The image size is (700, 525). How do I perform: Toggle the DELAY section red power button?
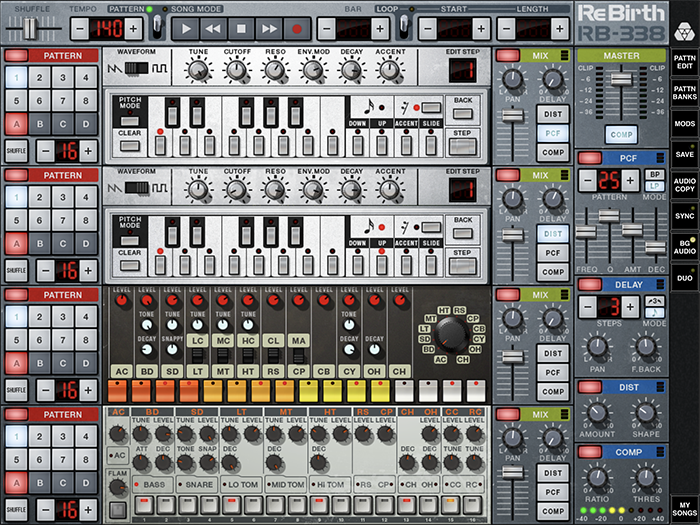590,284
